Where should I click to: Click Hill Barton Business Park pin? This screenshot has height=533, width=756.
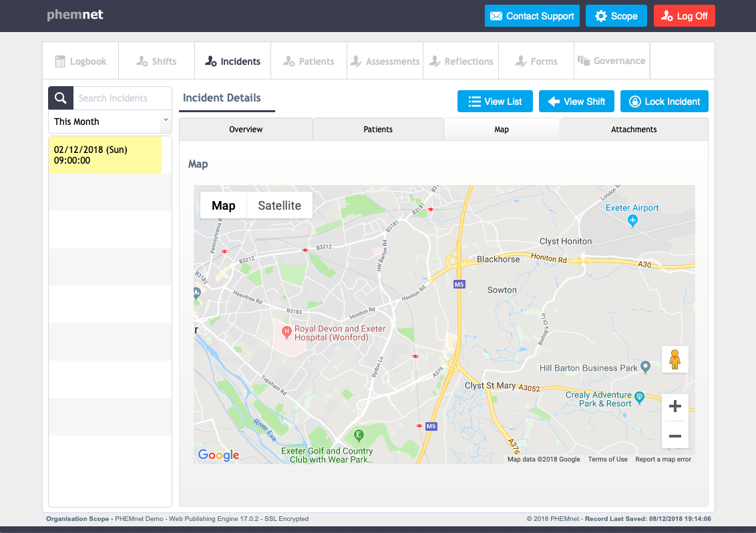point(645,367)
